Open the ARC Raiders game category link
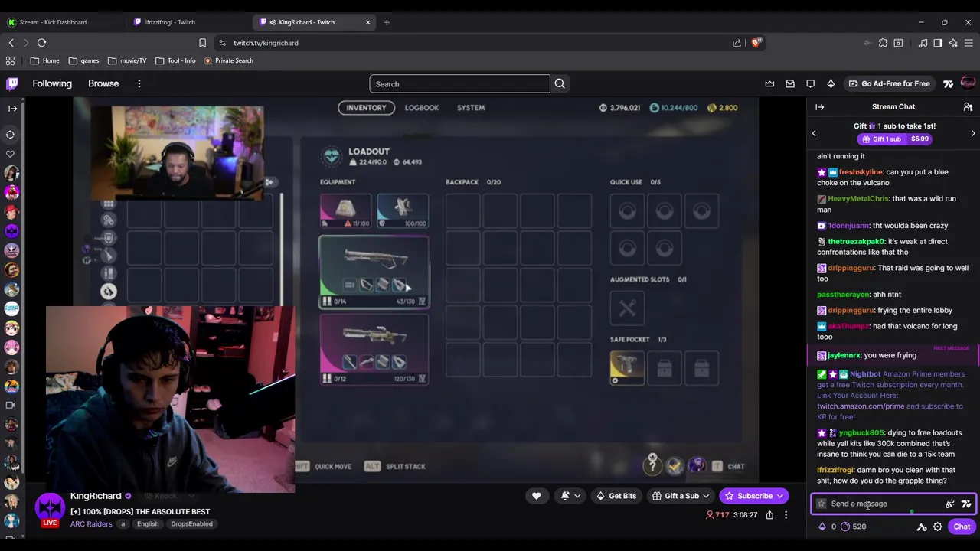980x551 pixels. pyautogui.click(x=91, y=524)
